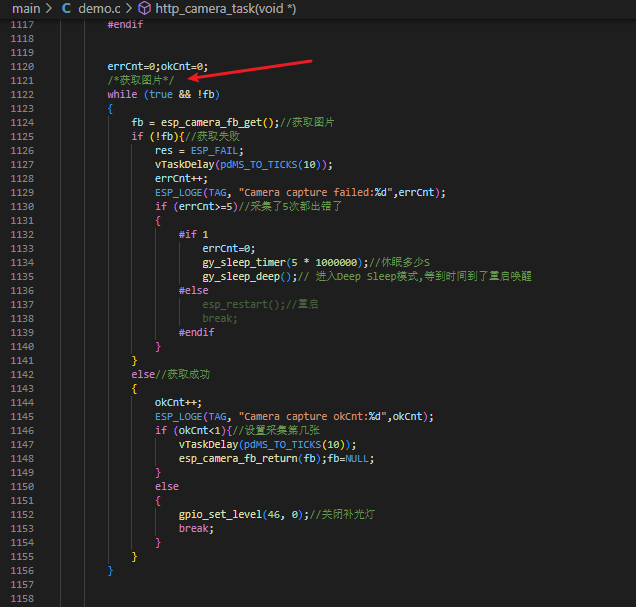Click errCnt>=5 condition
Viewport: 636px width, 607px height.
coord(206,206)
